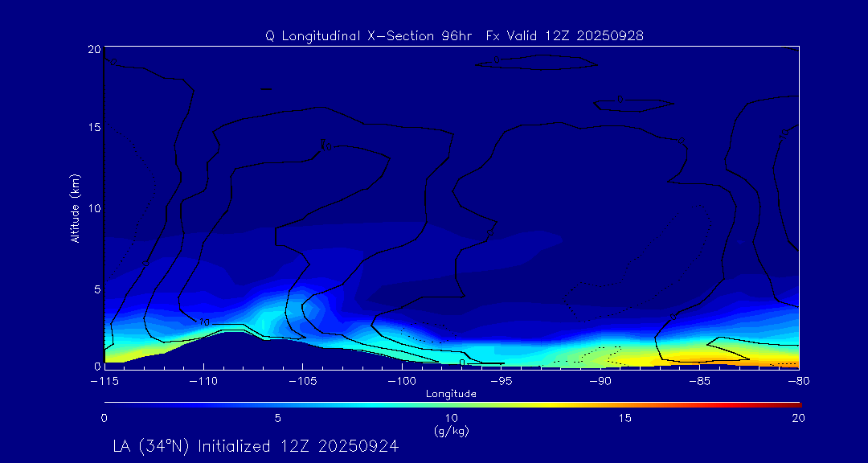Click the color scale value '20'
Image resolution: width=868 pixels, height=463 pixels.
[798, 418]
